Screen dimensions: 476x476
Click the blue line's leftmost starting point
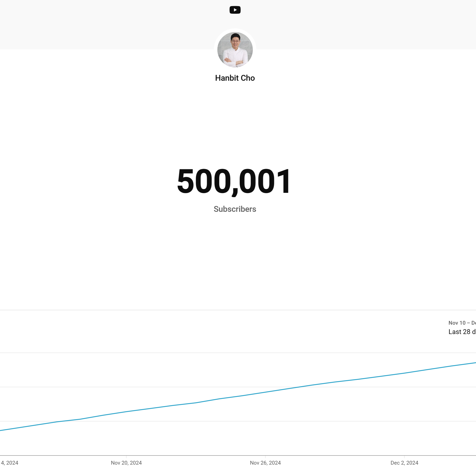[1, 430]
